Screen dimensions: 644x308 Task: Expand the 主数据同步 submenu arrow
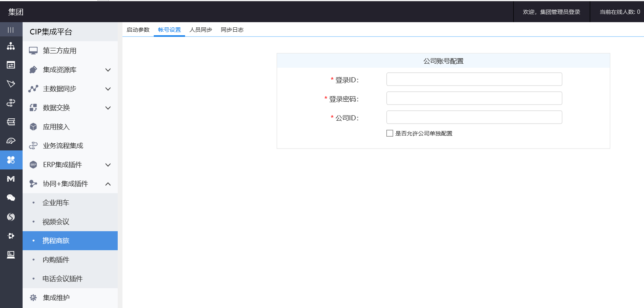pos(108,89)
